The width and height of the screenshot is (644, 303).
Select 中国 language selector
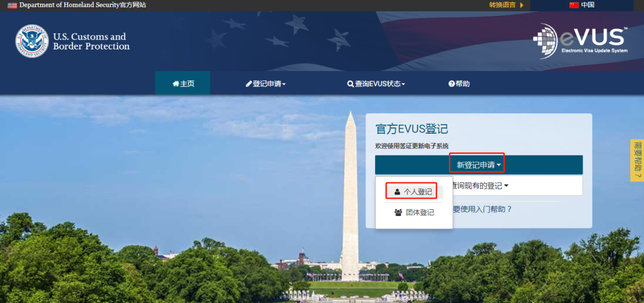click(x=581, y=5)
